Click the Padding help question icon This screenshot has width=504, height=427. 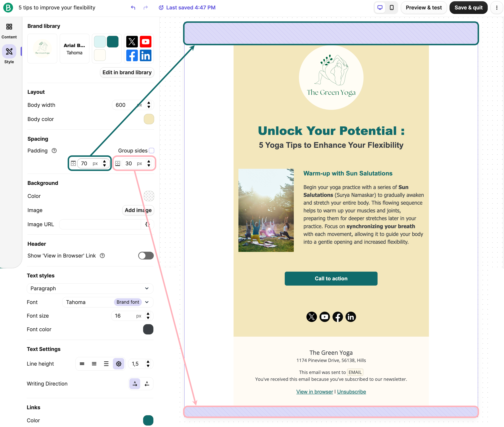pos(54,150)
